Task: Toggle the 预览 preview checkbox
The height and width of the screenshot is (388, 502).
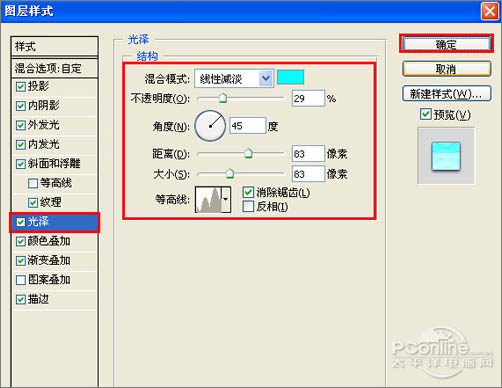Action: tap(425, 114)
